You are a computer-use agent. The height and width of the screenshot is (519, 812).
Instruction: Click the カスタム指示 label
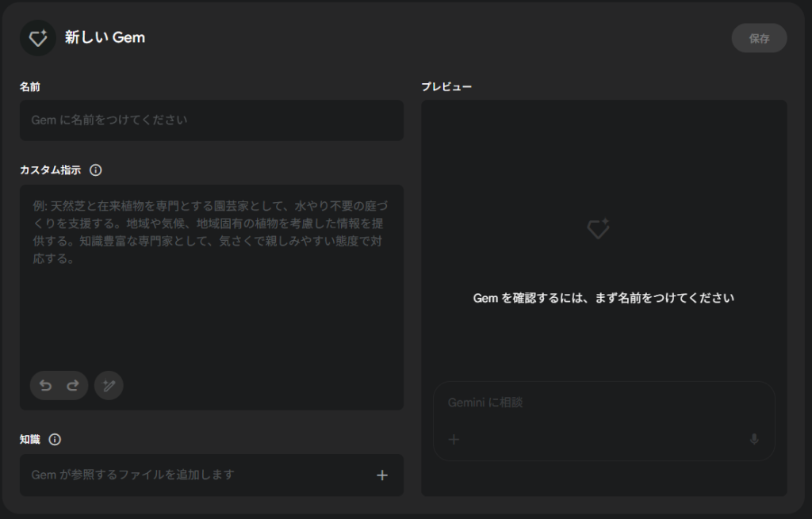point(50,170)
